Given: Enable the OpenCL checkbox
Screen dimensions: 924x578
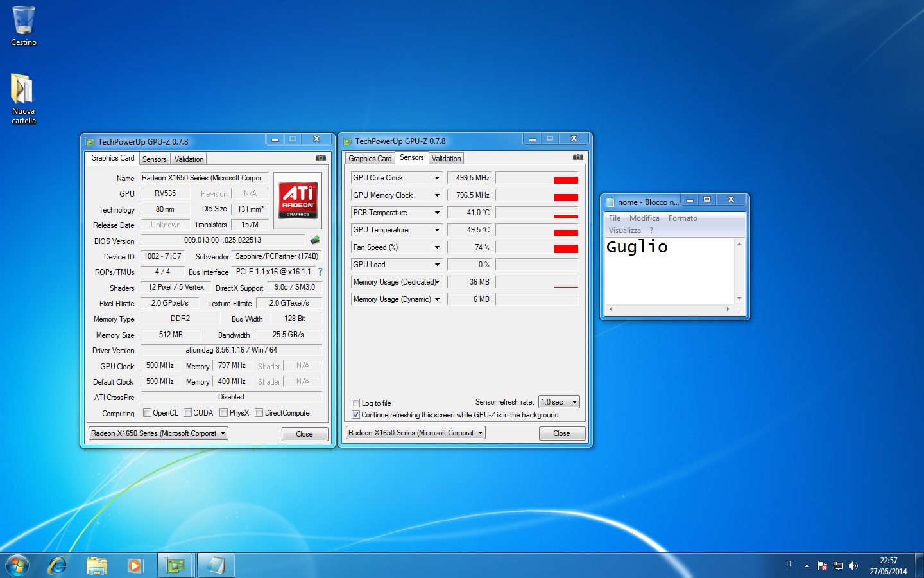Looking at the screenshot, I should coord(147,413).
